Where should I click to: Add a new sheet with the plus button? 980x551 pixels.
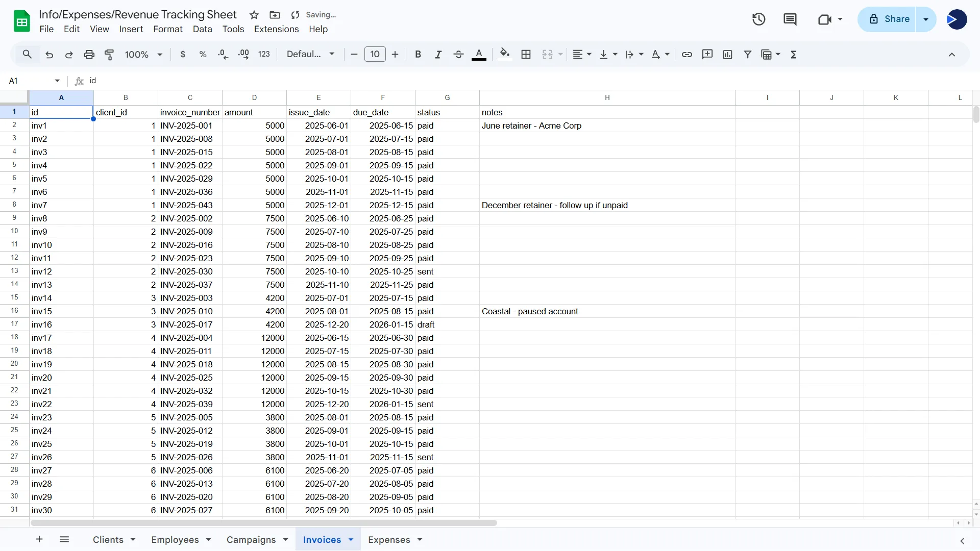click(39, 539)
